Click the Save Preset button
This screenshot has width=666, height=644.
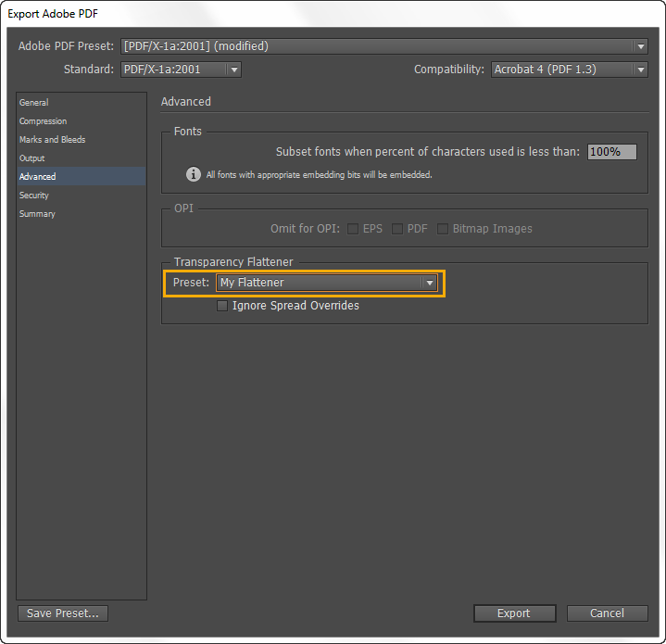[x=63, y=613]
